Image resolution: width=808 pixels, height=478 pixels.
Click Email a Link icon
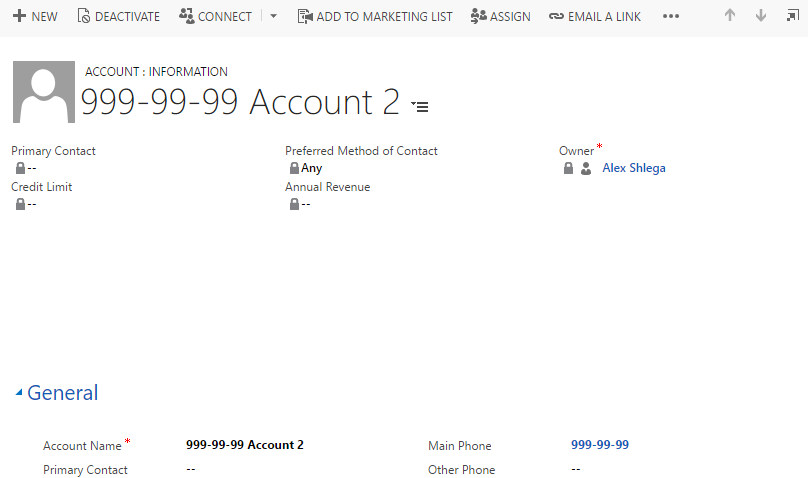point(556,16)
